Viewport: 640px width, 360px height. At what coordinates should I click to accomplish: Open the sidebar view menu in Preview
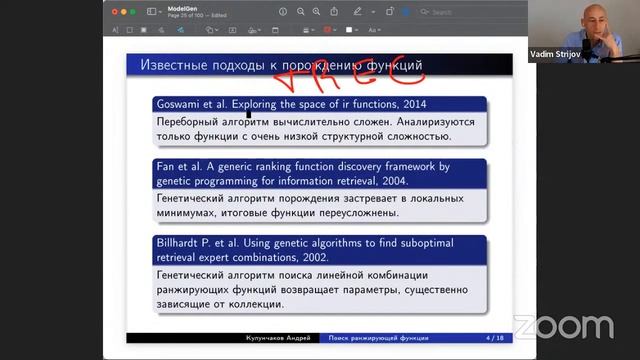(x=154, y=12)
